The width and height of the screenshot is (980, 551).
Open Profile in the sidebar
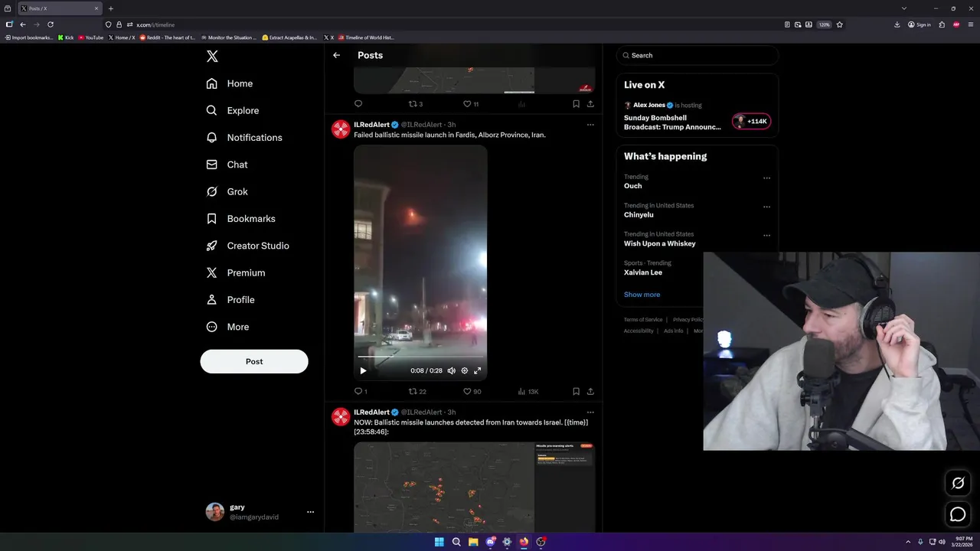(x=230, y=300)
